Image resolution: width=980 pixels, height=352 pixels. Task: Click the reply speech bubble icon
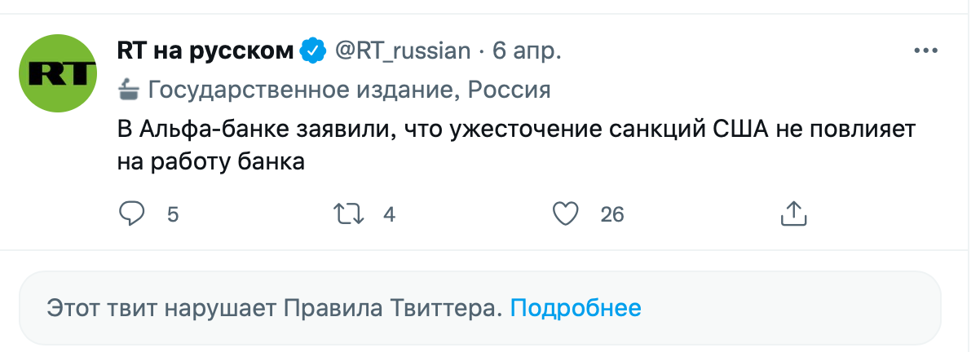[x=132, y=214]
